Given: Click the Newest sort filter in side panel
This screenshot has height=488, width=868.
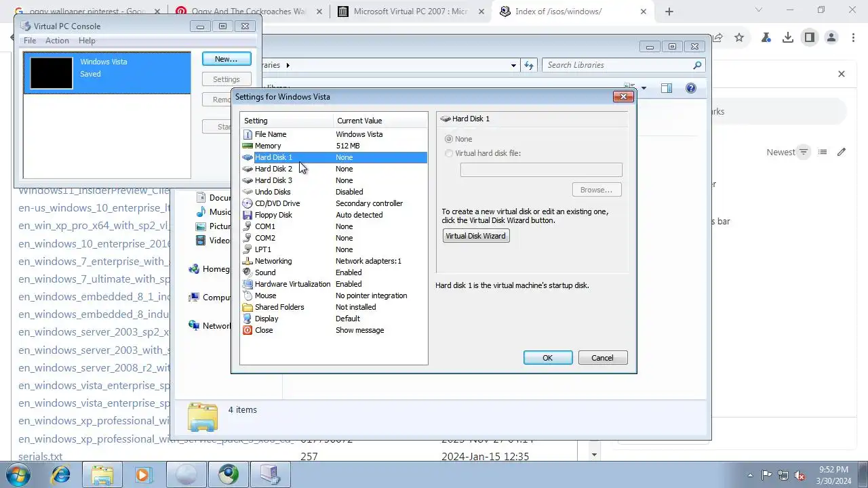Looking at the screenshot, I should click(x=788, y=152).
